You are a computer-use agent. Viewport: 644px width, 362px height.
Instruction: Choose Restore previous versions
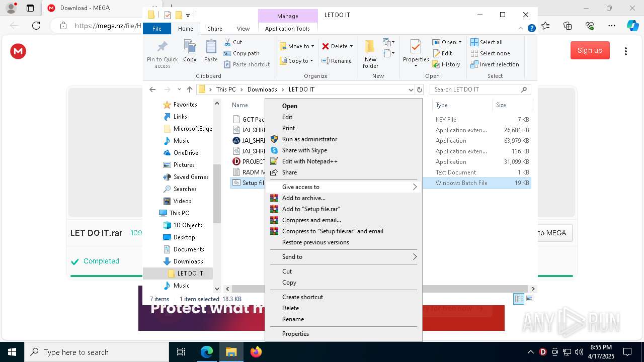tap(344, 242)
